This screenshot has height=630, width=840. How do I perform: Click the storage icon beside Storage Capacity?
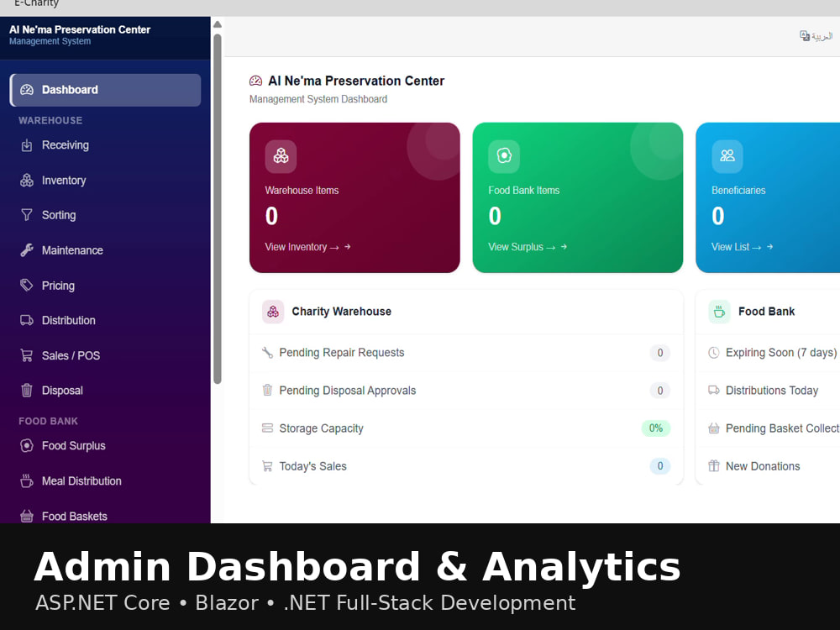(267, 428)
